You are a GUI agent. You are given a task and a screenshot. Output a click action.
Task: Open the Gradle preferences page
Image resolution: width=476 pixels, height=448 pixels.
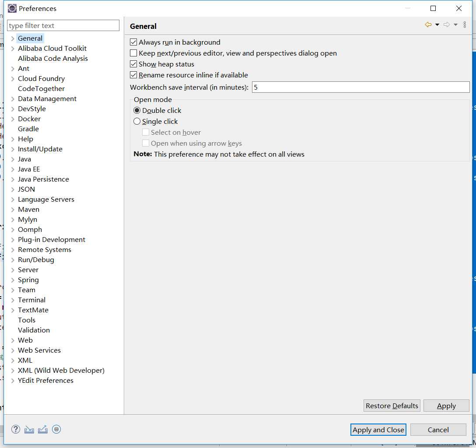pos(28,129)
